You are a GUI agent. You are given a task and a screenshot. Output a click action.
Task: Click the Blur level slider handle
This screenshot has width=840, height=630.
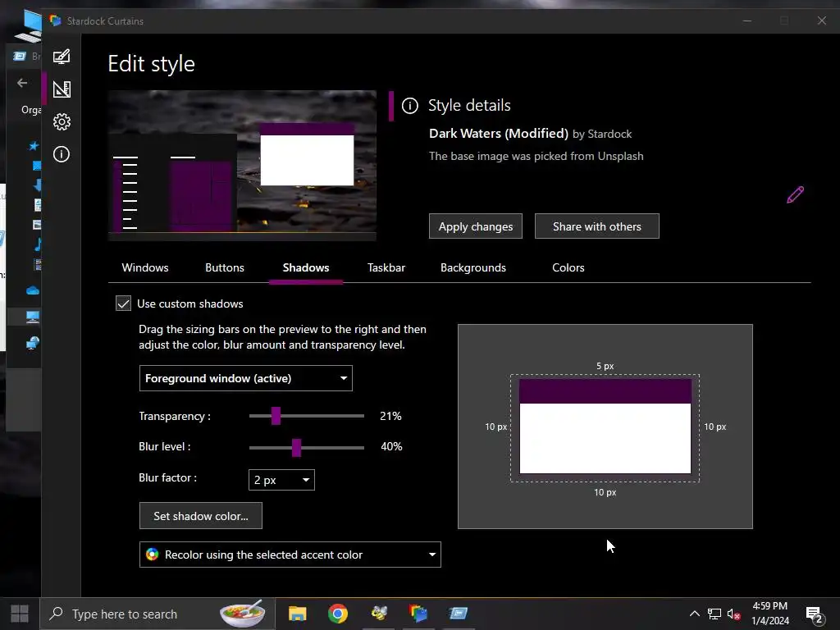[x=296, y=447]
